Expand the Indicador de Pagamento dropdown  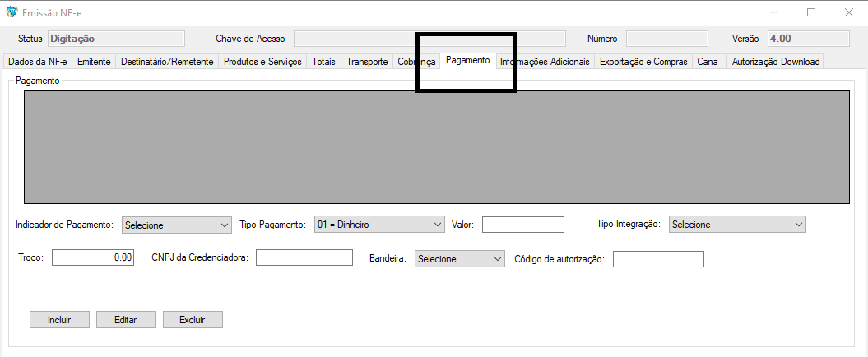point(177,225)
